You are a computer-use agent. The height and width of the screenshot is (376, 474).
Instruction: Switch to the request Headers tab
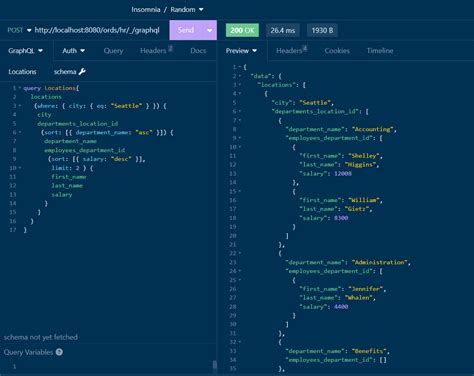156,51
